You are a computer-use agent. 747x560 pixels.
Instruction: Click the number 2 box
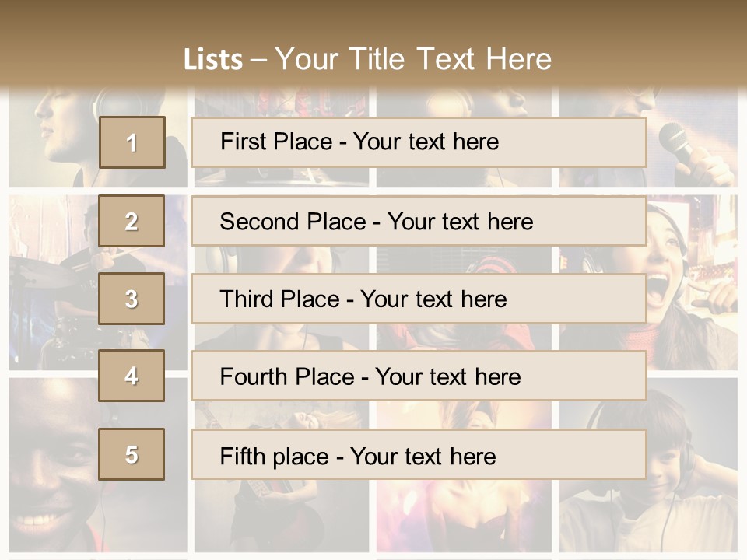pos(132,222)
